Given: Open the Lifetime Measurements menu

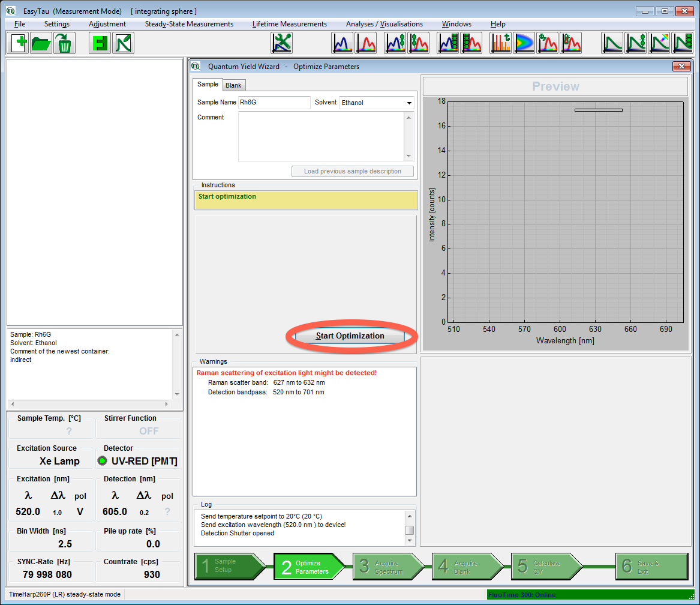Looking at the screenshot, I should (x=289, y=24).
